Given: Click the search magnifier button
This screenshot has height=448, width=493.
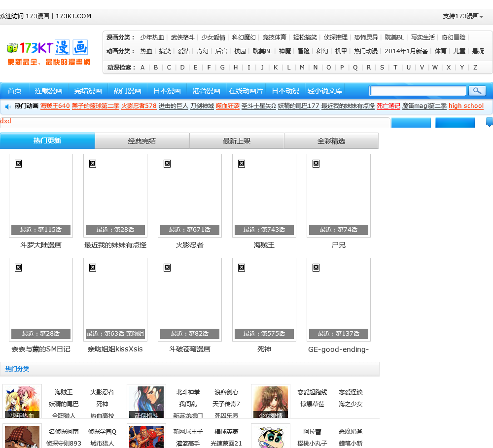Looking at the screenshot, I should [x=477, y=91].
